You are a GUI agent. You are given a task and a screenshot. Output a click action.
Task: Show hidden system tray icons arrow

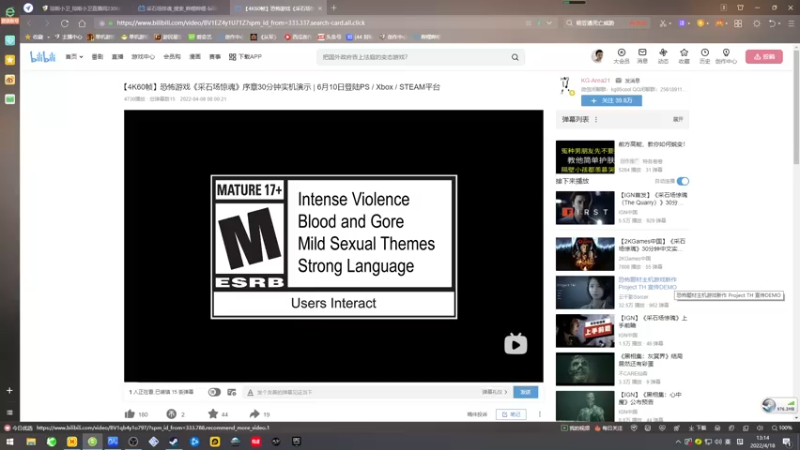point(678,442)
